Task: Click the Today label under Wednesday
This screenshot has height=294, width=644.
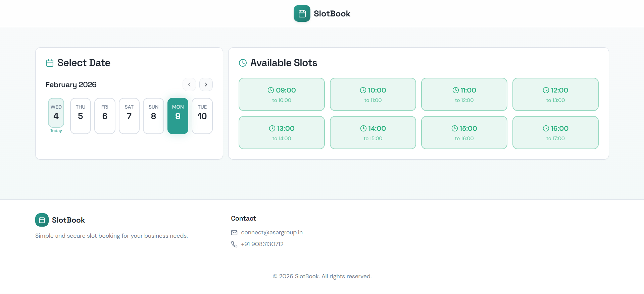Action: click(56, 131)
